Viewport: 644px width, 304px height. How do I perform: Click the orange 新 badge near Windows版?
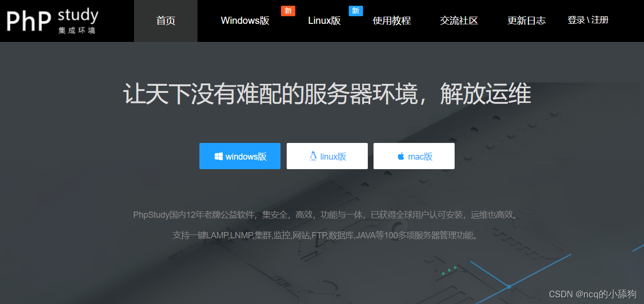click(288, 11)
